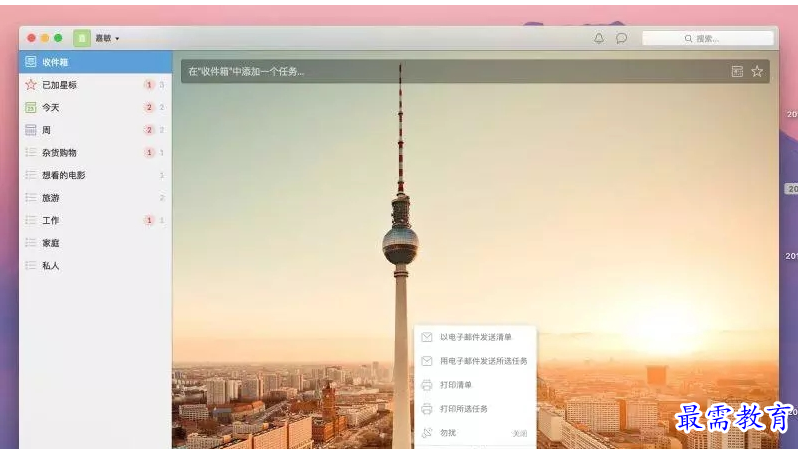The height and width of the screenshot is (449, 799).
Task: Open the 旅游 list
Action: click(95, 198)
